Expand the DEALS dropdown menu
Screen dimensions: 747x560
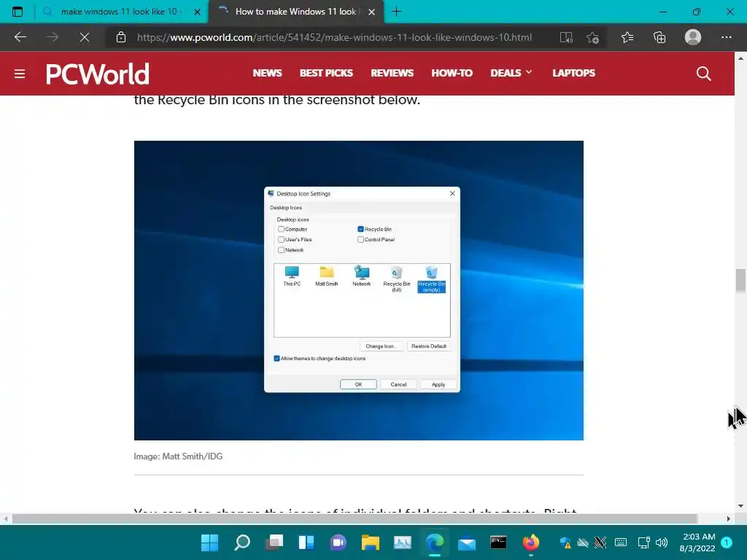coord(511,73)
